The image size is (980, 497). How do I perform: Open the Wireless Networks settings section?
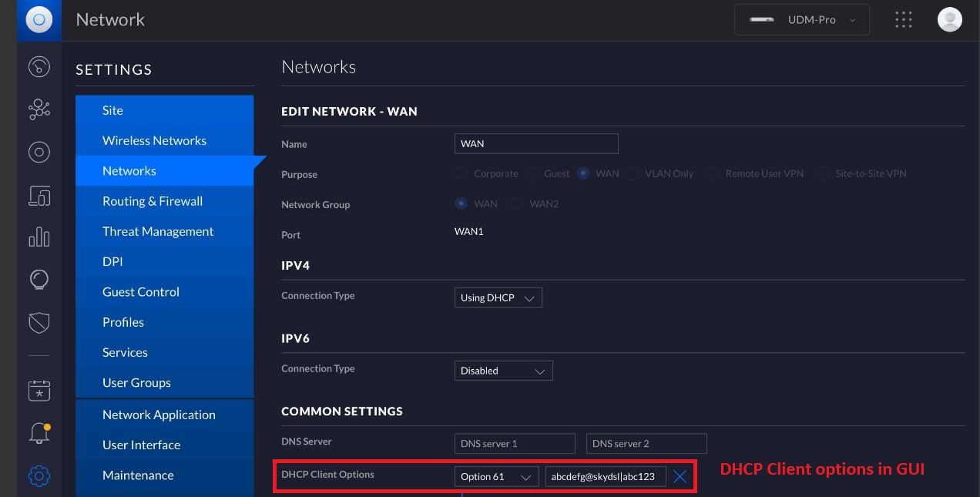155,140
